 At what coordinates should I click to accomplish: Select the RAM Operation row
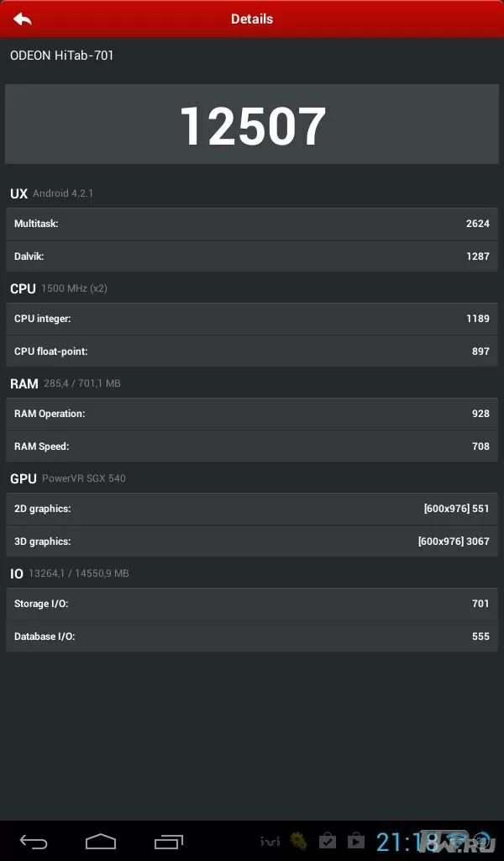[252, 414]
